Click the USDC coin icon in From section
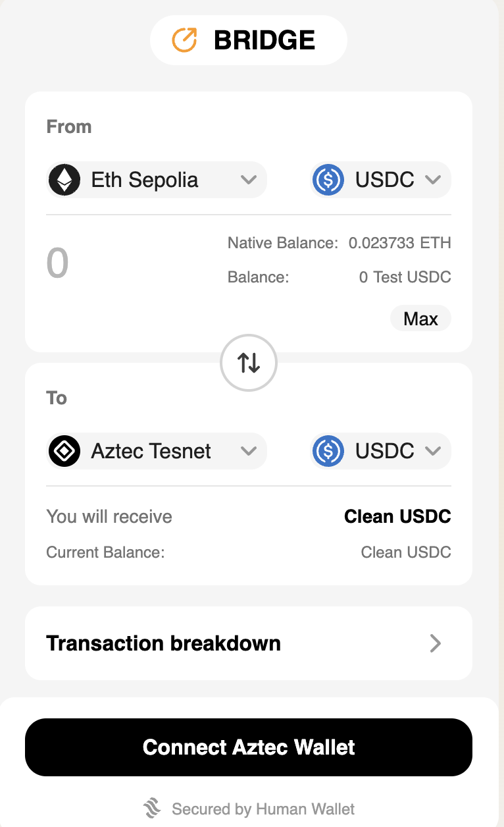 [328, 180]
